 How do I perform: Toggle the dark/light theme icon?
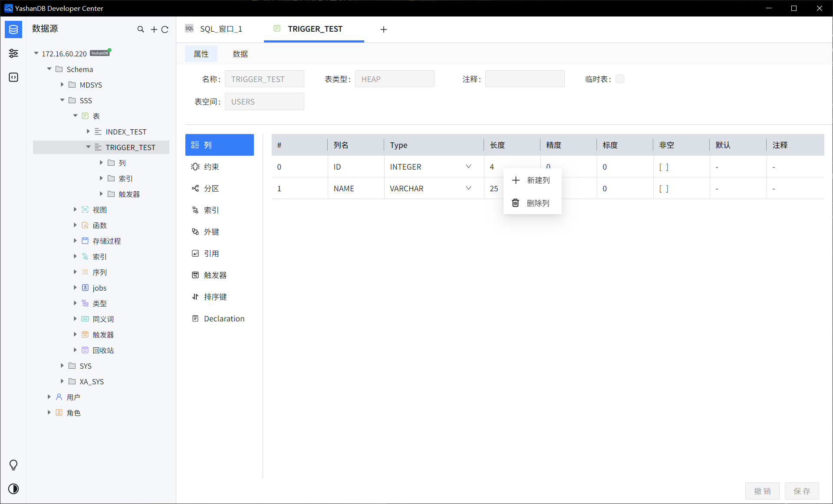click(x=13, y=489)
